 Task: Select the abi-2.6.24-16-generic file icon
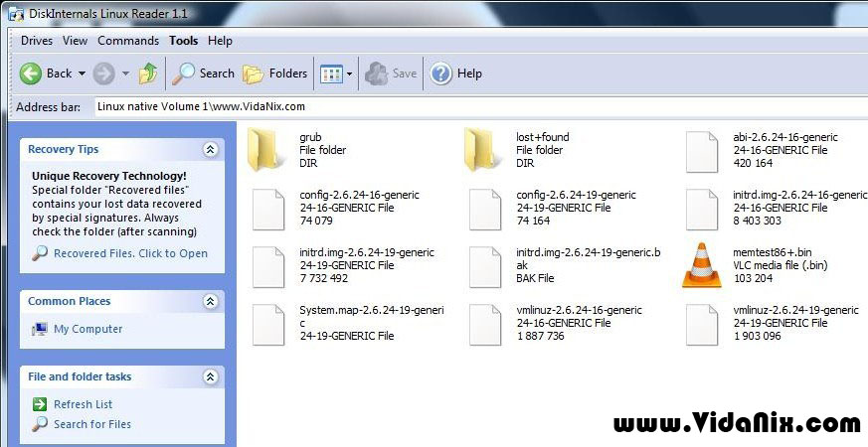[702, 152]
